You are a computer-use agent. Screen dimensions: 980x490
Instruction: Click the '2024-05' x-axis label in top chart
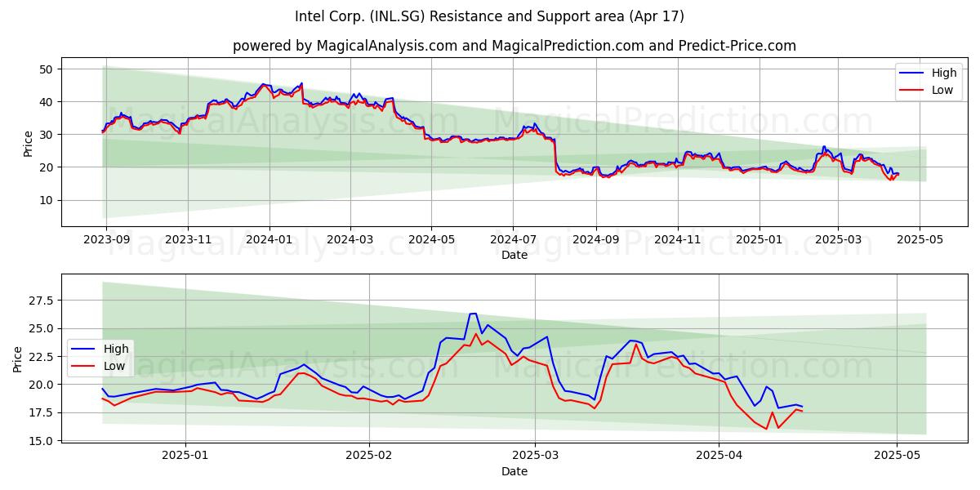coord(431,242)
